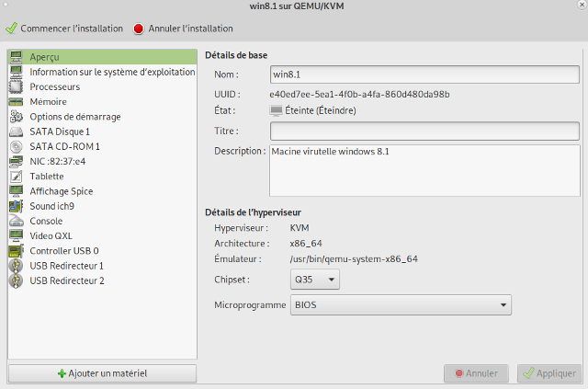This screenshot has width=588, height=389.
Task: Click the empty Titre input field
Action: point(424,131)
